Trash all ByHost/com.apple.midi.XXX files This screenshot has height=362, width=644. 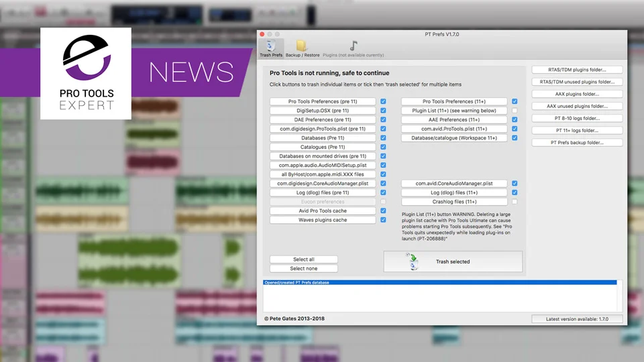point(323,174)
